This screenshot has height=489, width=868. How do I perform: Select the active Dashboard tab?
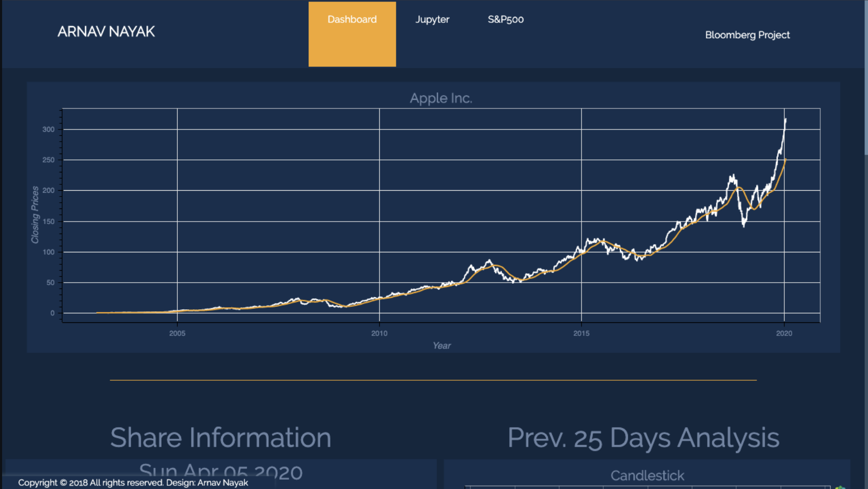point(352,19)
